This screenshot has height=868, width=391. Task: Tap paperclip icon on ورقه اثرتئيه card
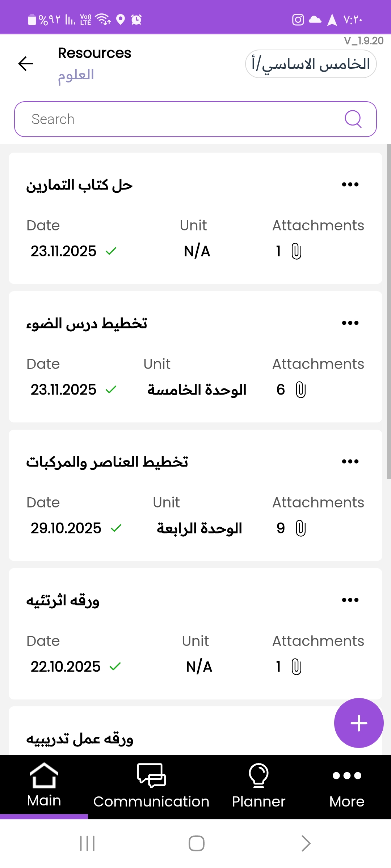pos(296,667)
